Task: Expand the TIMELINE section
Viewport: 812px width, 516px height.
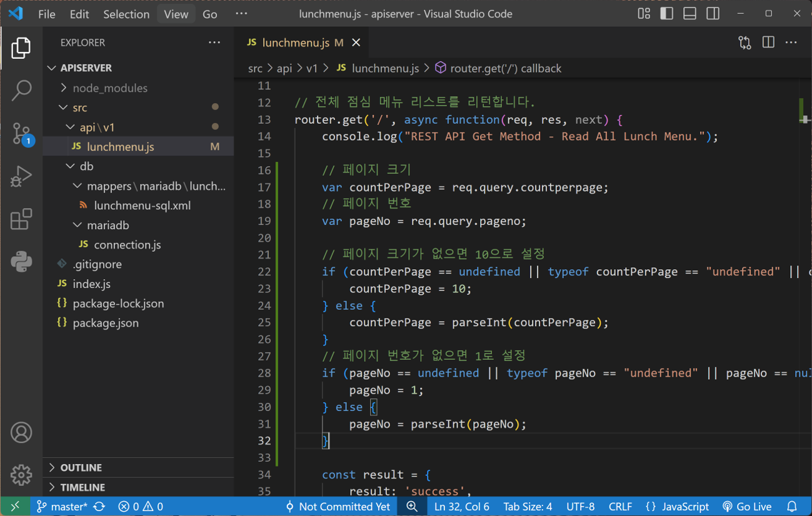Action: pyautogui.click(x=138, y=487)
